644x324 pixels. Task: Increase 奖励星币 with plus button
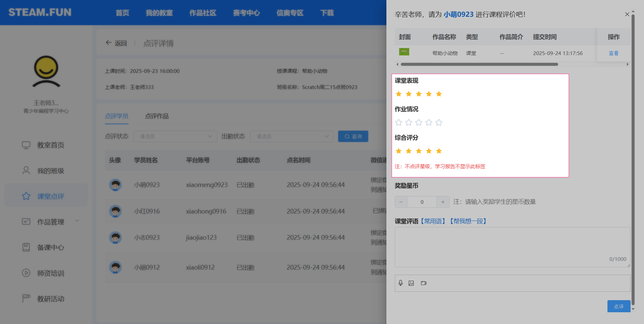coord(443,202)
